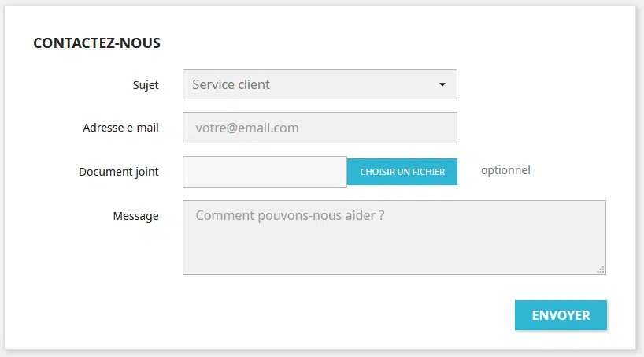Click inside the Message text area
The image size is (644, 357).
394,244
